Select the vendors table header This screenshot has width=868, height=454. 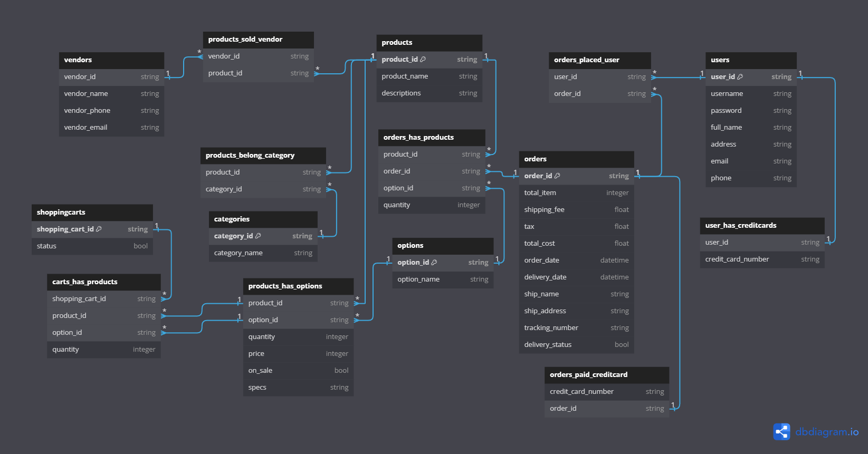[111, 60]
